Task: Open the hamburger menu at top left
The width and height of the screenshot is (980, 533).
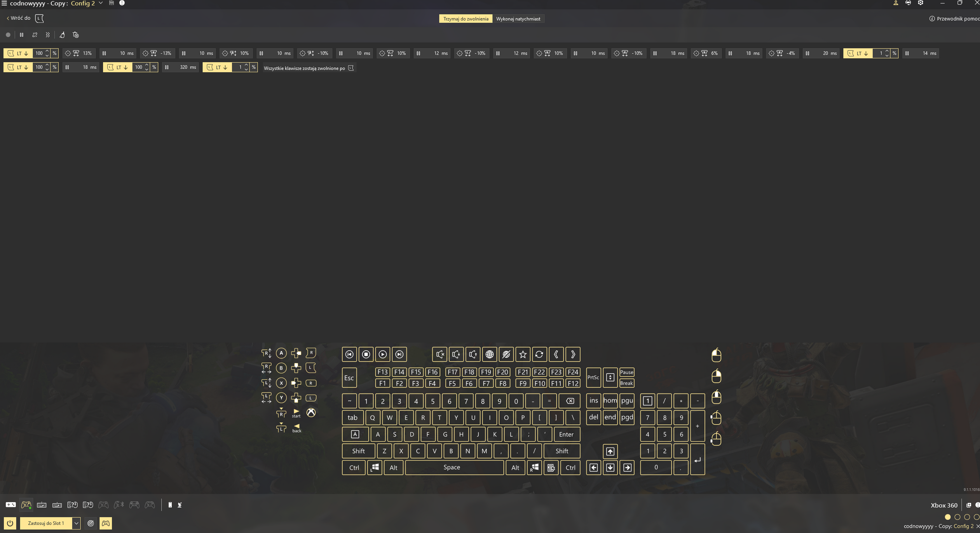Action: tap(4, 3)
